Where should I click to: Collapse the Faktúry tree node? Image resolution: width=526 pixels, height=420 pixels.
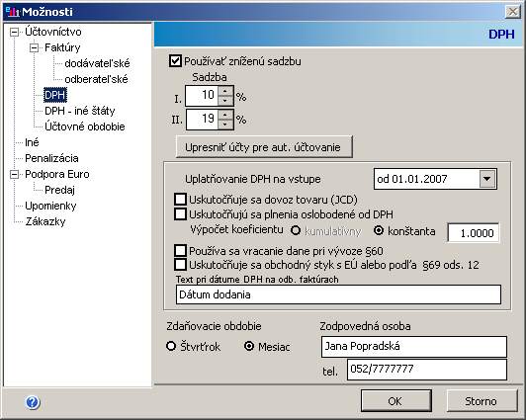[34, 48]
